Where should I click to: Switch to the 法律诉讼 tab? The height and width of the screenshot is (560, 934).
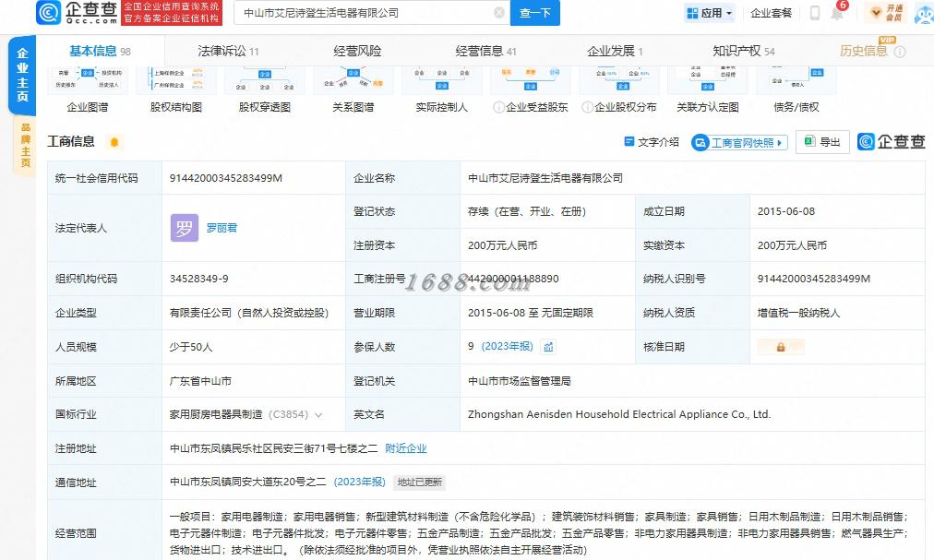point(228,52)
